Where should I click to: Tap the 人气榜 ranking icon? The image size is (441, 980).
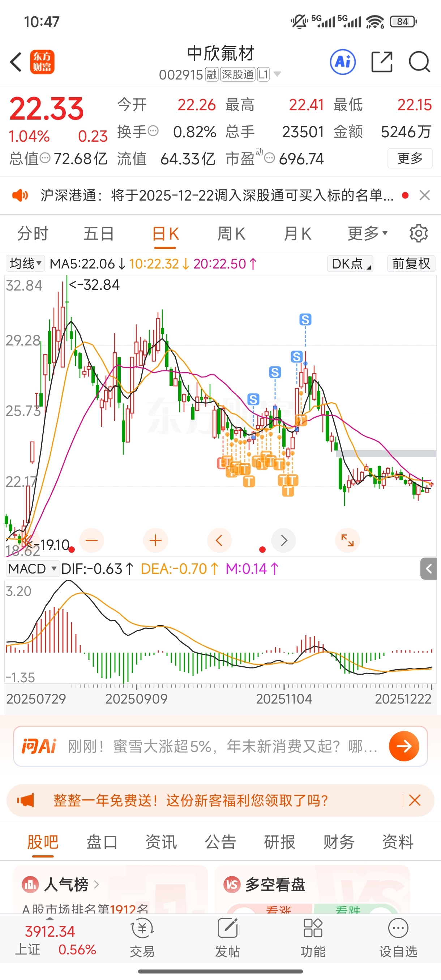pyautogui.click(x=30, y=885)
